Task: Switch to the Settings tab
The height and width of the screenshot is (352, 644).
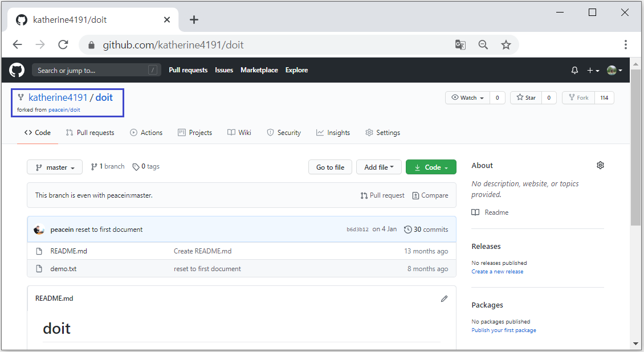Action: coord(383,133)
